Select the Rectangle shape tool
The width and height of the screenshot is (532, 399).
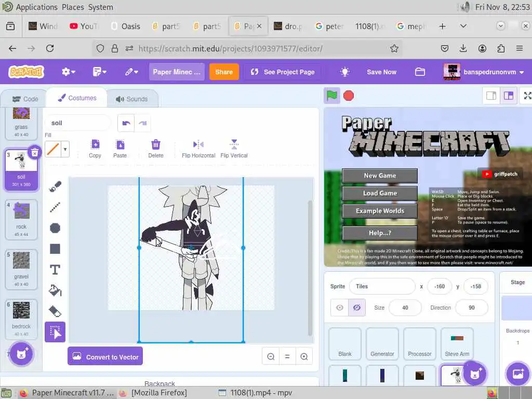55,249
